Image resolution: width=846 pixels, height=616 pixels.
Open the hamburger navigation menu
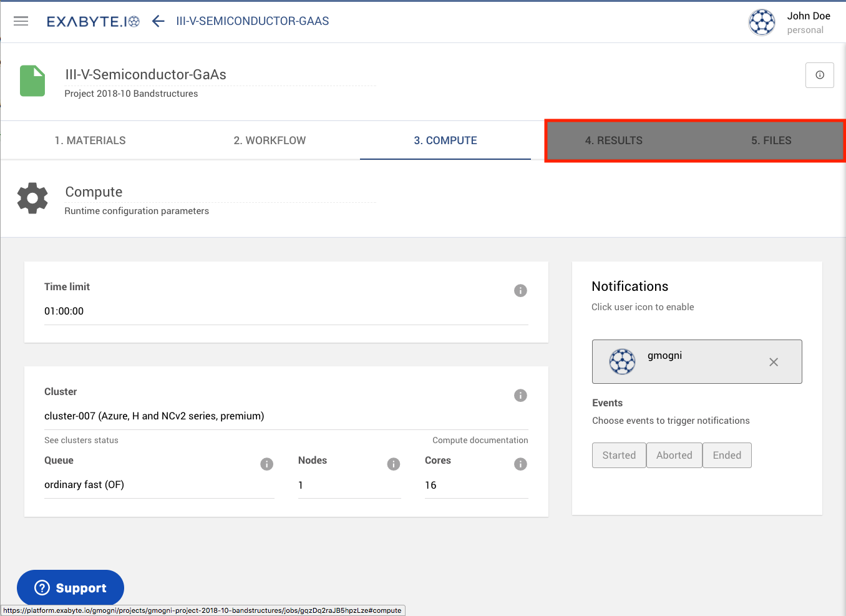(21, 21)
